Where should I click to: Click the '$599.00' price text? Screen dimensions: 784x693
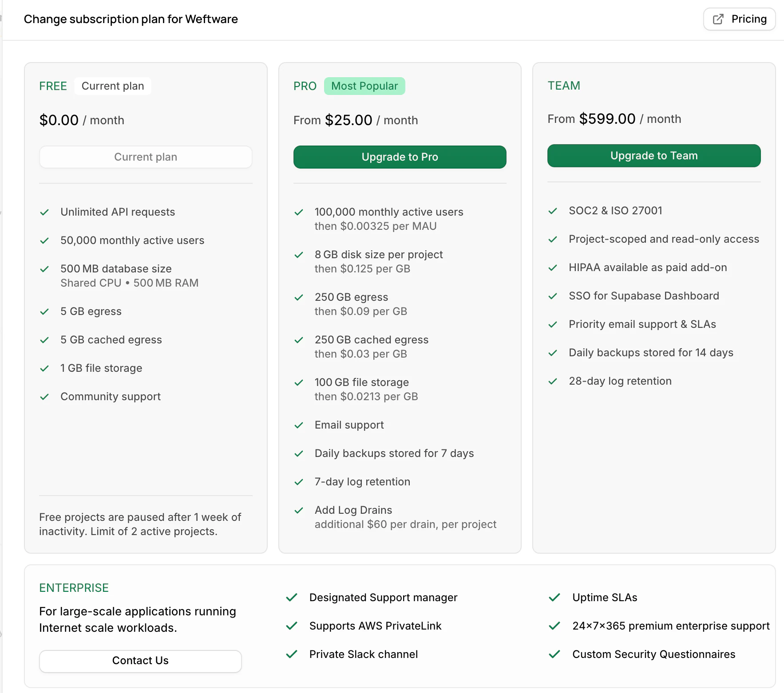(607, 119)
